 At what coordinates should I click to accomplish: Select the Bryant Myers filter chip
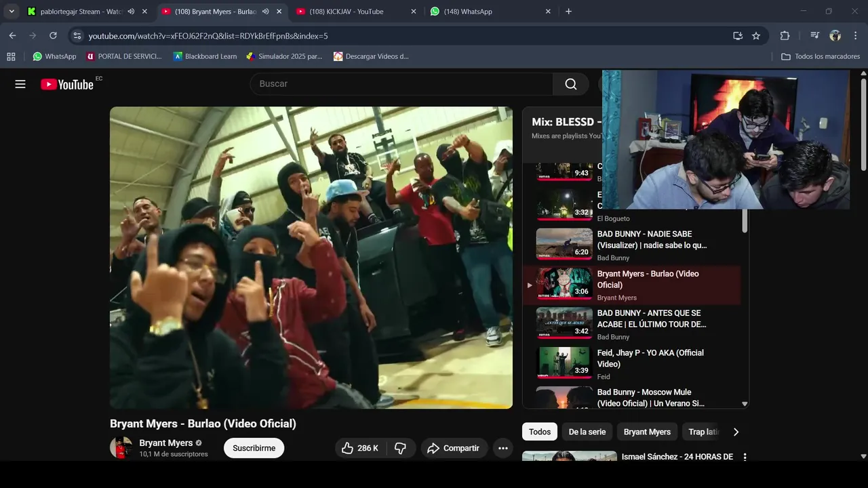pos(647,432)
